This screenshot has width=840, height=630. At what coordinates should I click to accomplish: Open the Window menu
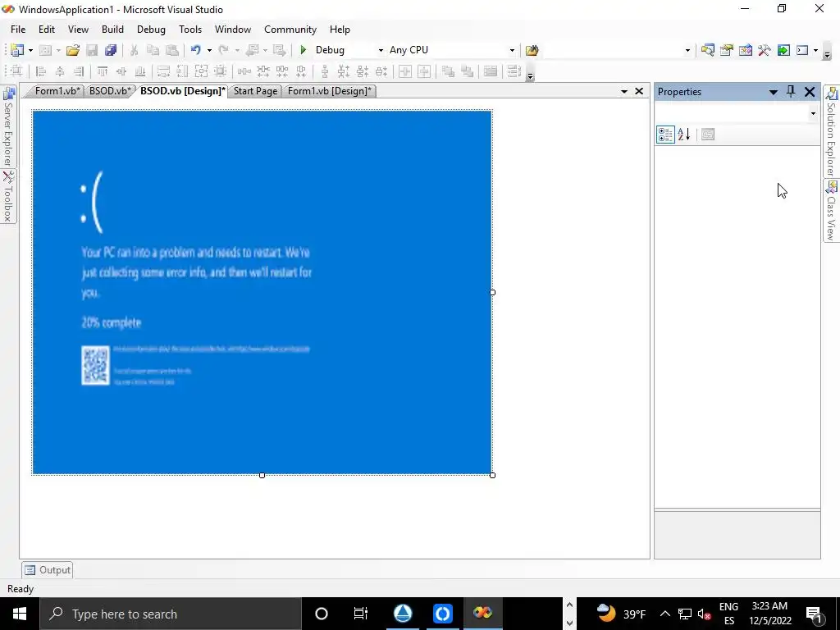(x=233, y=30)
